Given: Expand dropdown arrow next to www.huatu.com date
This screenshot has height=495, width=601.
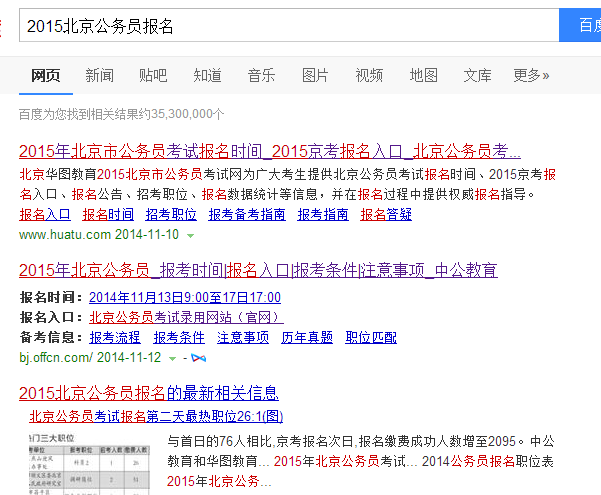Looking at the screenshot, I should [190, 235].
